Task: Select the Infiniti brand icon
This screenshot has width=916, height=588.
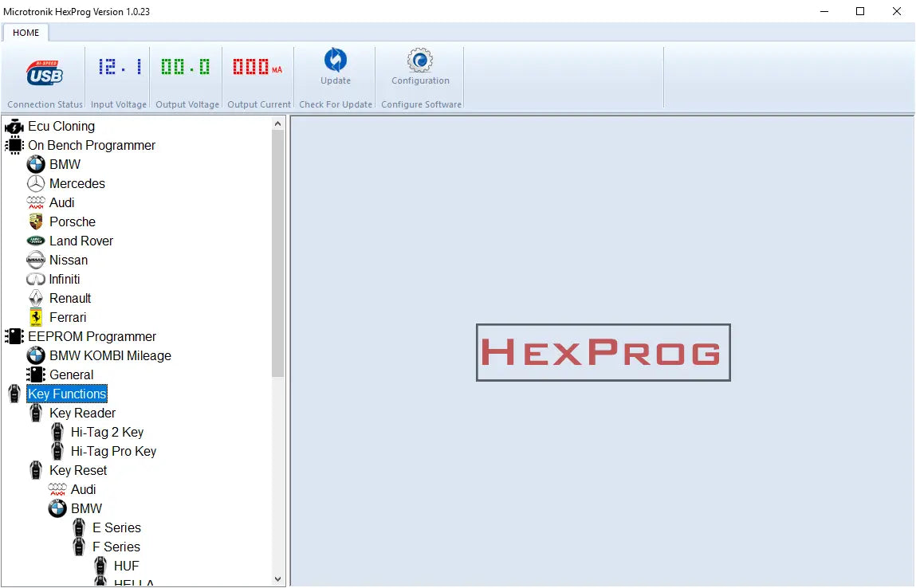Action: 36,279
